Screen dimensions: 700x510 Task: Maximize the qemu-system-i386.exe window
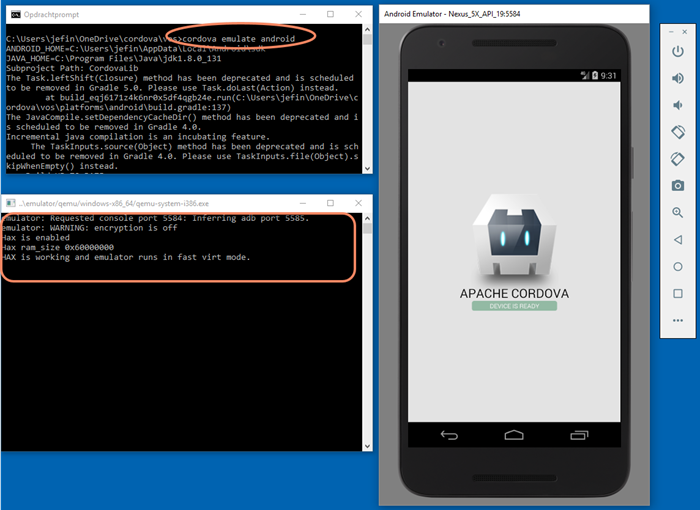point(330,203)
